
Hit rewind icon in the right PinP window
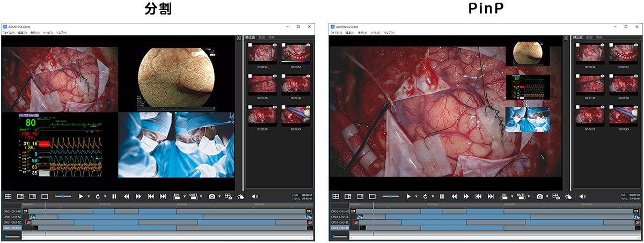(x=454, y=197)
